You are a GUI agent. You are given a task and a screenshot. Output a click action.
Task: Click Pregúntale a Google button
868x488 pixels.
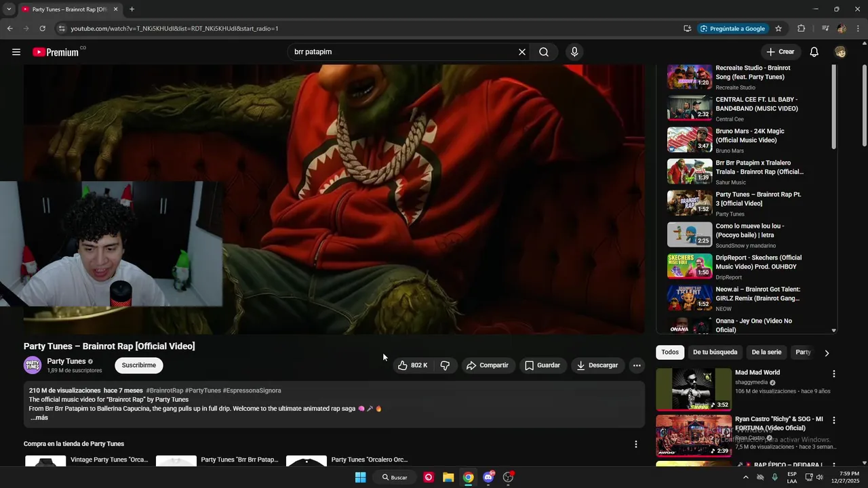point(733,28)
